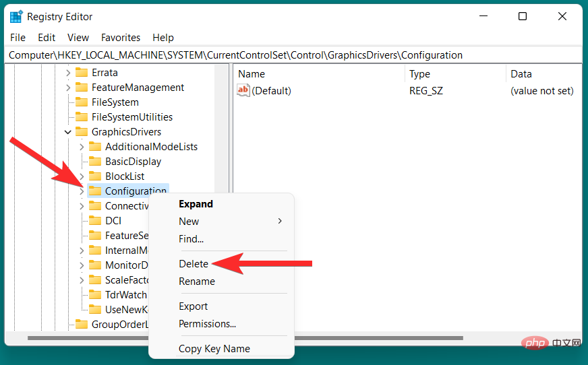Viewport: 588px width, 365px height.
Task: Expand the FeatureManagement key chevron
Action: 68,88
